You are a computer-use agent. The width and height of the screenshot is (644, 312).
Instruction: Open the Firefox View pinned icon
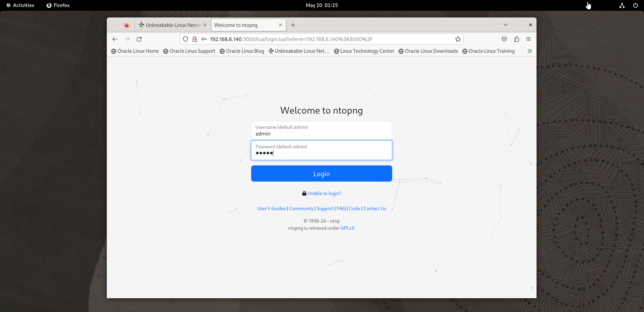[x=127, y=25]
